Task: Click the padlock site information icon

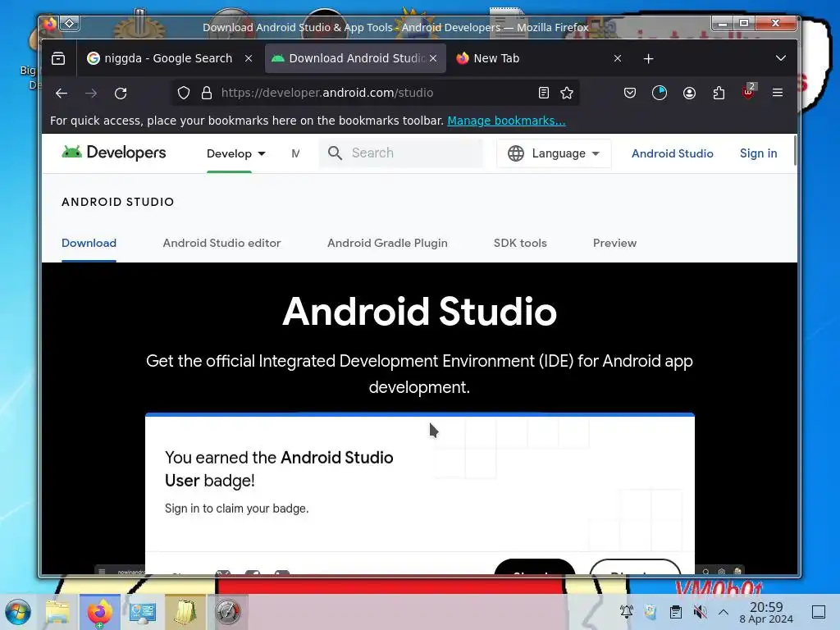Action: coord(207,94)
